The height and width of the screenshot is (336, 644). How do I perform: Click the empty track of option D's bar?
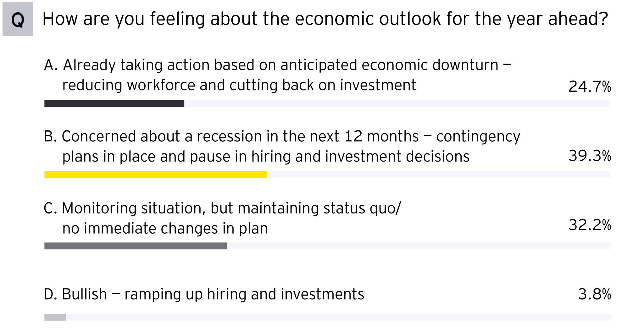click(338, 317)
